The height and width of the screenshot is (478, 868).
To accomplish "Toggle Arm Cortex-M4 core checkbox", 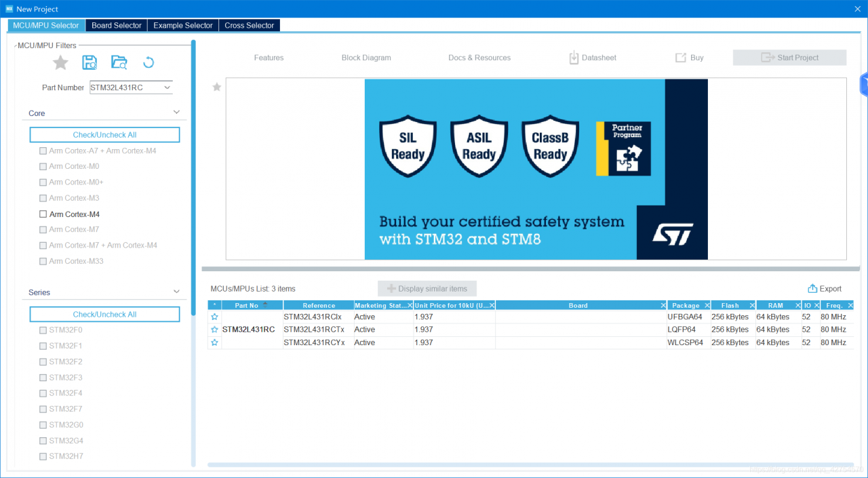I will 43,214.
